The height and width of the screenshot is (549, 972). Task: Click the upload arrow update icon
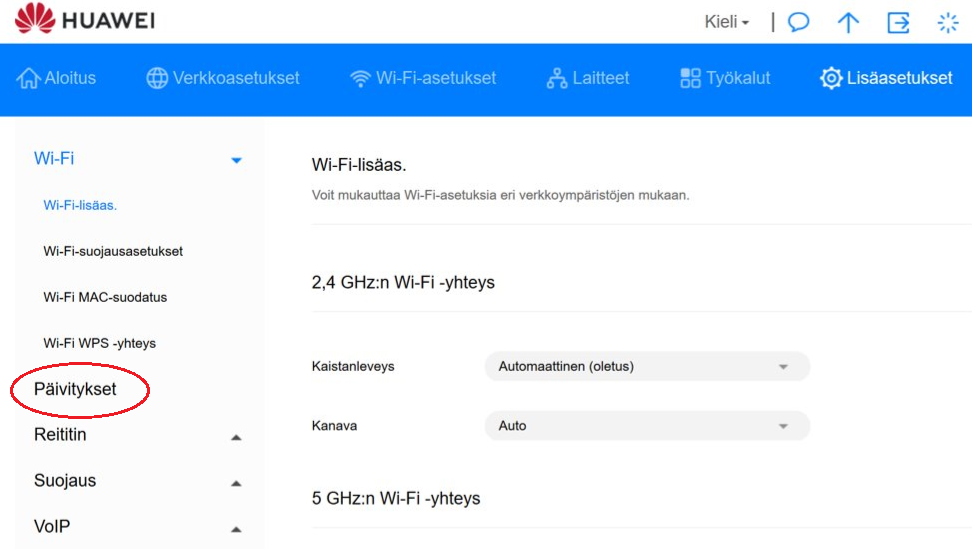tap(848, 23)
